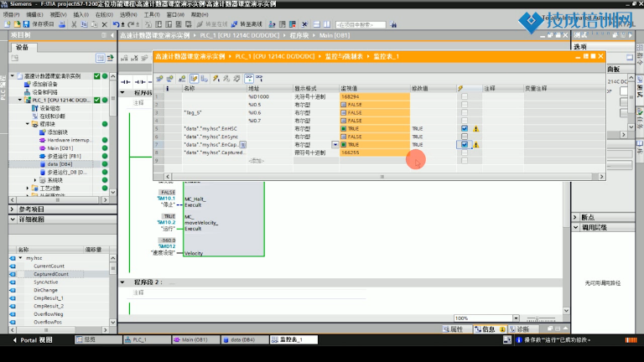The width and height of the screenshot is (644, 362).
Task: Switch to Portal 视图 view
Action: point(33,340)
